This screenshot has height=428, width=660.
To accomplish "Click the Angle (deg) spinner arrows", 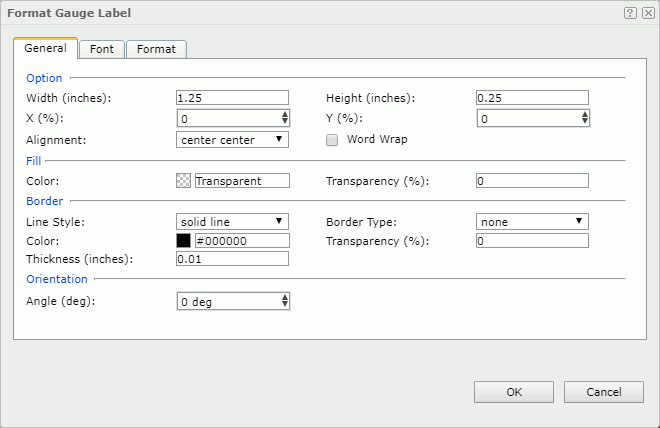I will click(285, 301).
